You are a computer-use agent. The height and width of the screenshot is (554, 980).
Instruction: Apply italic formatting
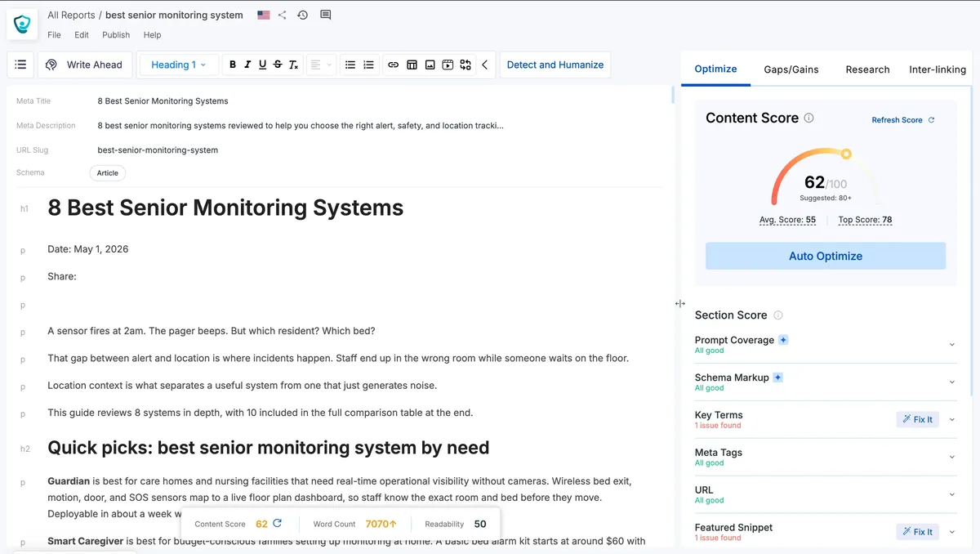(247, 65)
